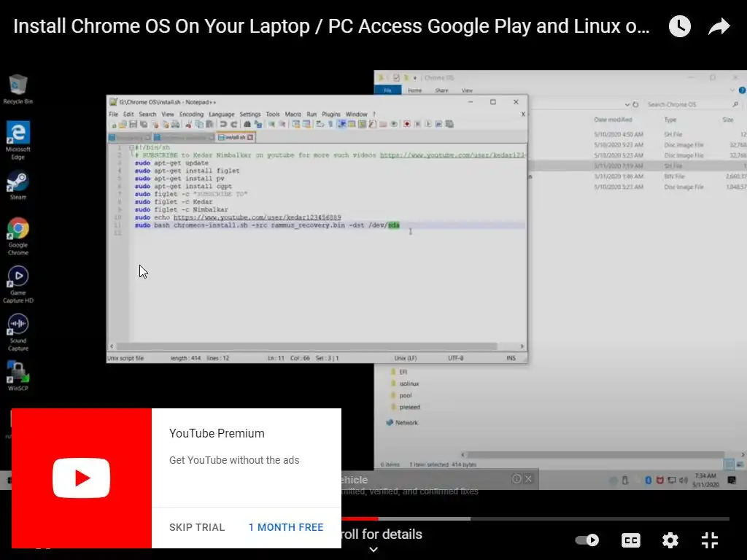Click the Notepad++ Cut toolbar icon
Viewport: 747px width, 560px height.
coord(188,124)
